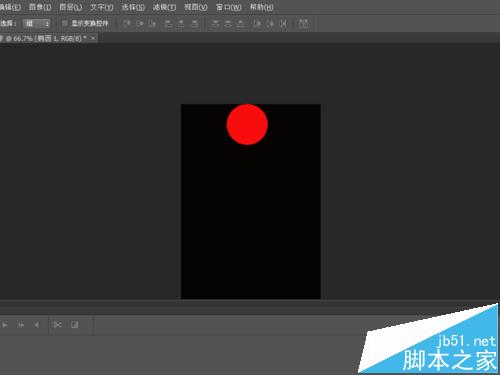Close the 椭圆 1 document tab
The width and height of the screenshot is (500, 375).
(93, 38)
